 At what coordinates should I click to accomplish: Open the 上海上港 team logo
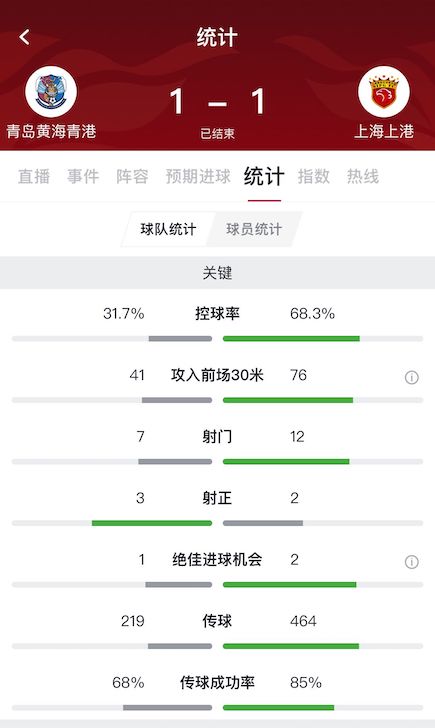[383, 91]
